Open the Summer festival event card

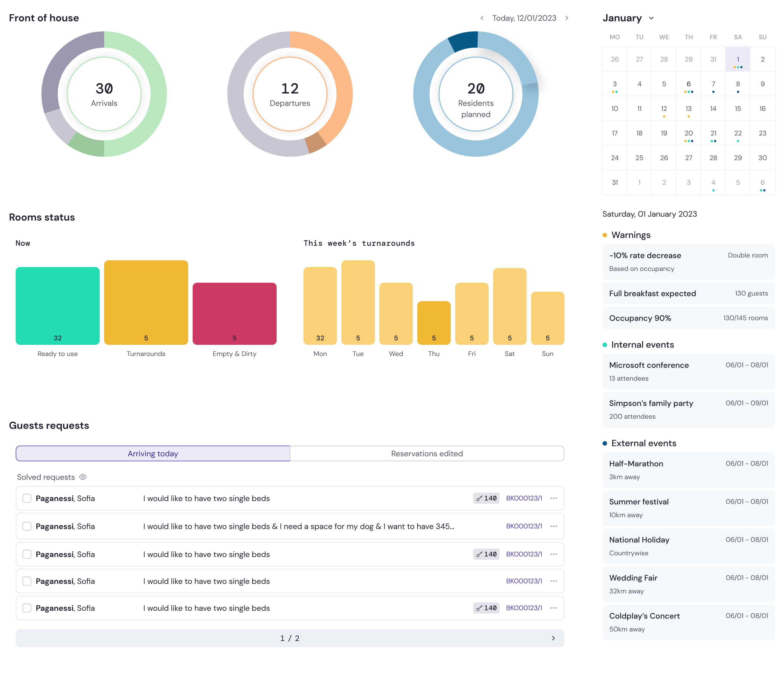click(x=688, y=508)
